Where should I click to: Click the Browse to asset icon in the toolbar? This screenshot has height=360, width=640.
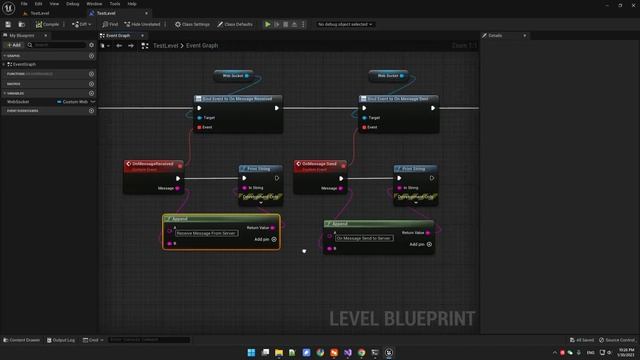(x=22, y=24)
